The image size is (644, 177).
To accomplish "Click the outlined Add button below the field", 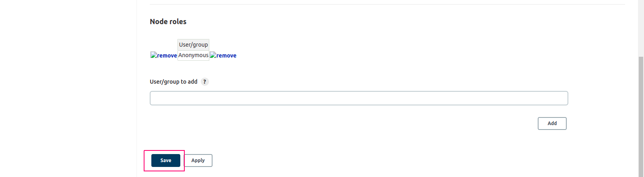I will [552, 123].
